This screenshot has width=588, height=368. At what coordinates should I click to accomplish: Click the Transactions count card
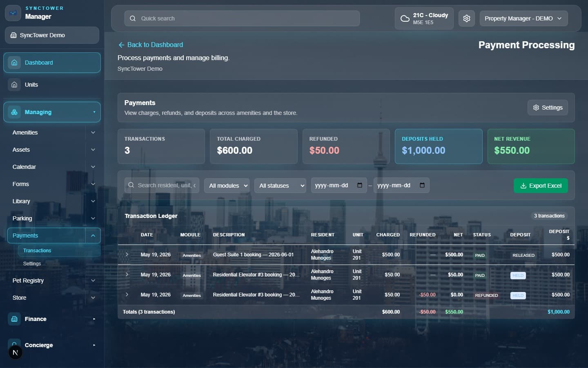click(161, 146)
